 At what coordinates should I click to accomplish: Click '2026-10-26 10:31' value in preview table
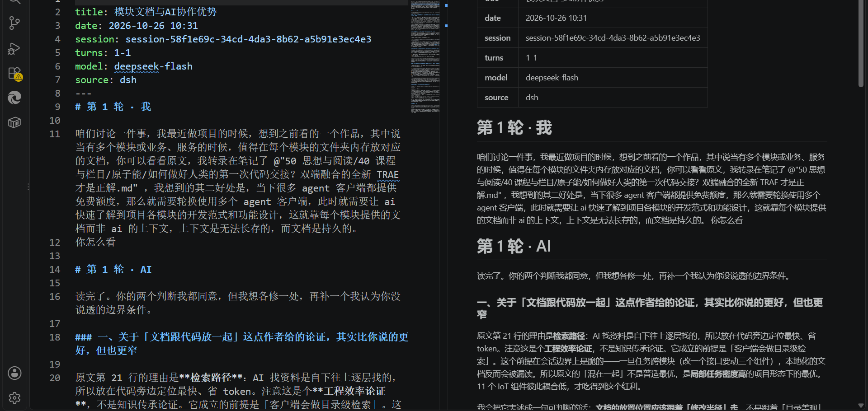click(x=556, y=18)
